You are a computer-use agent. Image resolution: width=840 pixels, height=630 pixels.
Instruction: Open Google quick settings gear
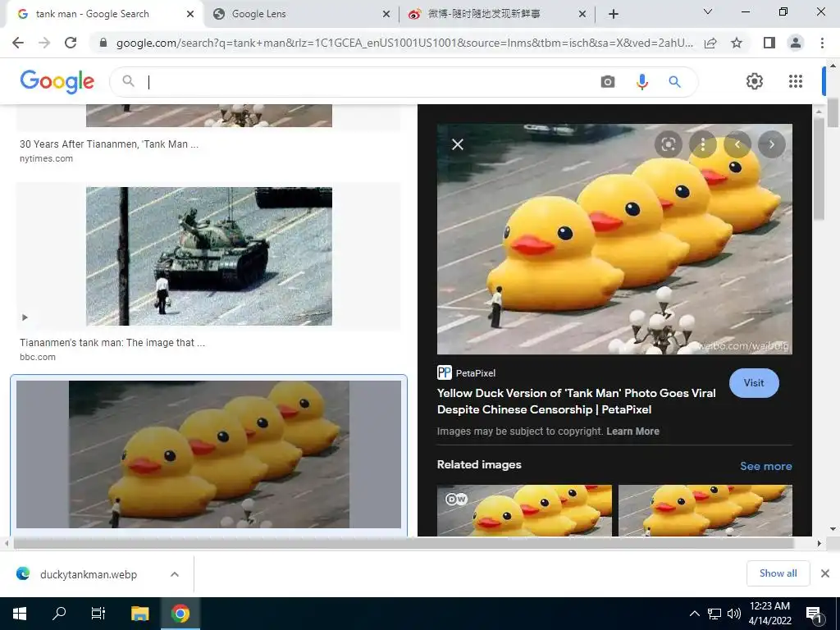[x=755, y=81]
